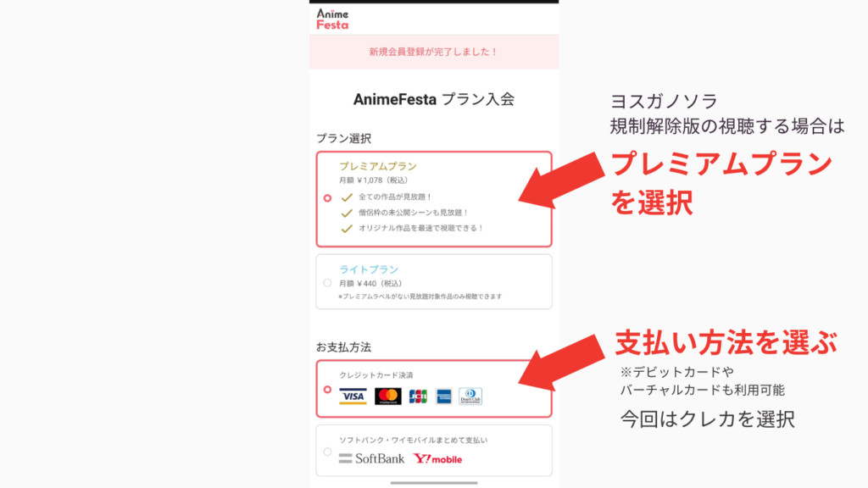868x488 pixels.
Task: Click the American Express icon
Action: [443, 396]
